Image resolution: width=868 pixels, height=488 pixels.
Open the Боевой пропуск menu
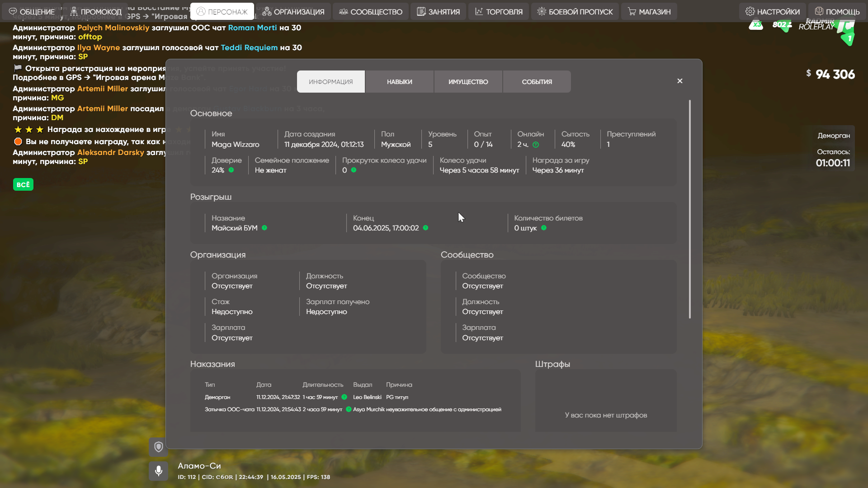[575, 12]
